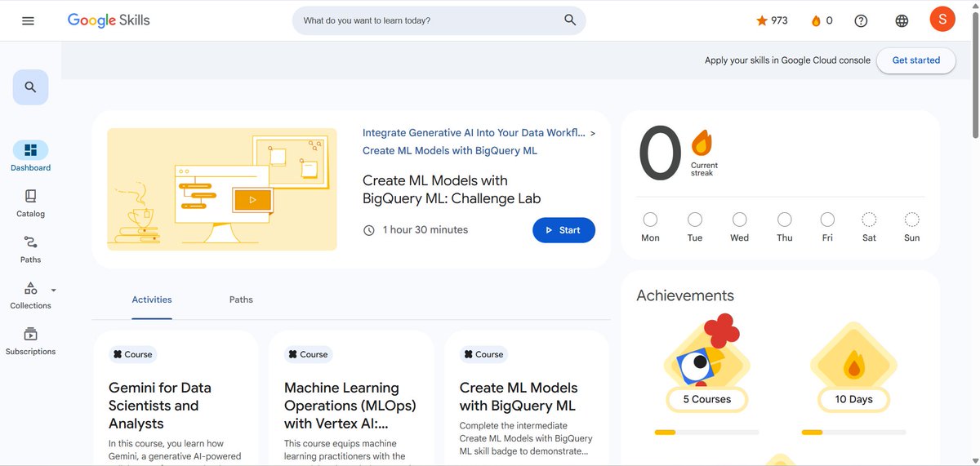The image size is (980, 466).
Task: Click the large 0 streak count
Action: click(660, 153)
